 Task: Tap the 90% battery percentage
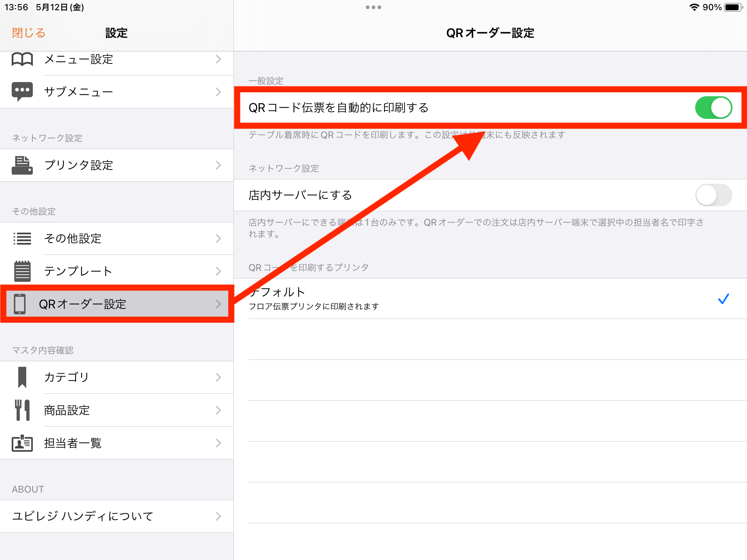click(x=712, y=7)
